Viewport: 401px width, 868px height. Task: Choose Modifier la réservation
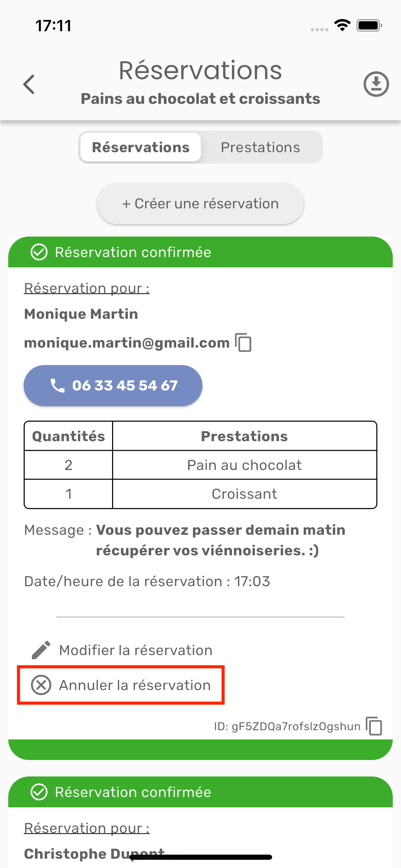tap(136, 650)
